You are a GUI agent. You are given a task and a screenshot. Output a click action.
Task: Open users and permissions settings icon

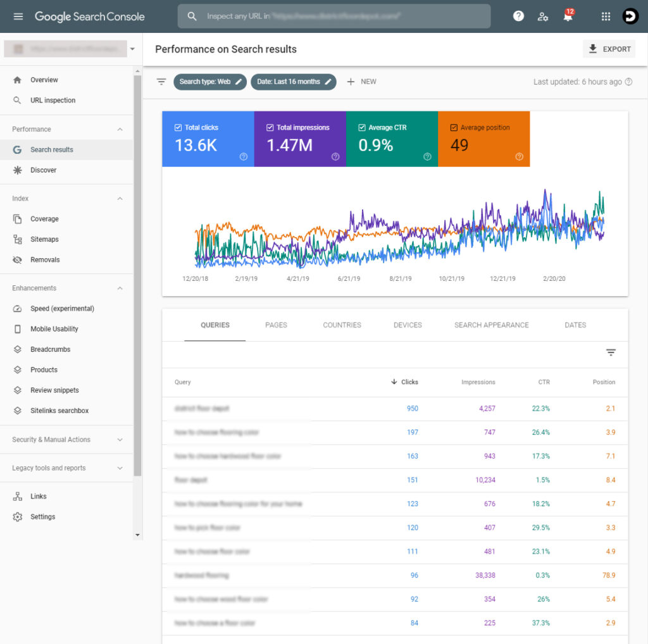542,16
